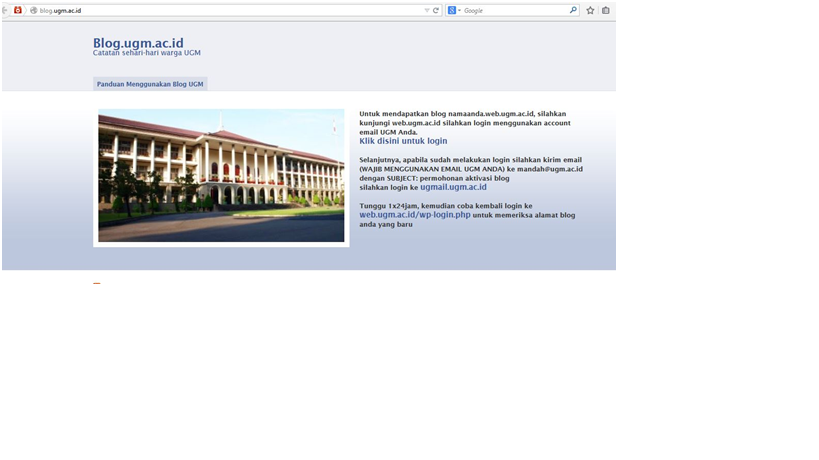Click the small orange mark below banner

pos(97,283)
